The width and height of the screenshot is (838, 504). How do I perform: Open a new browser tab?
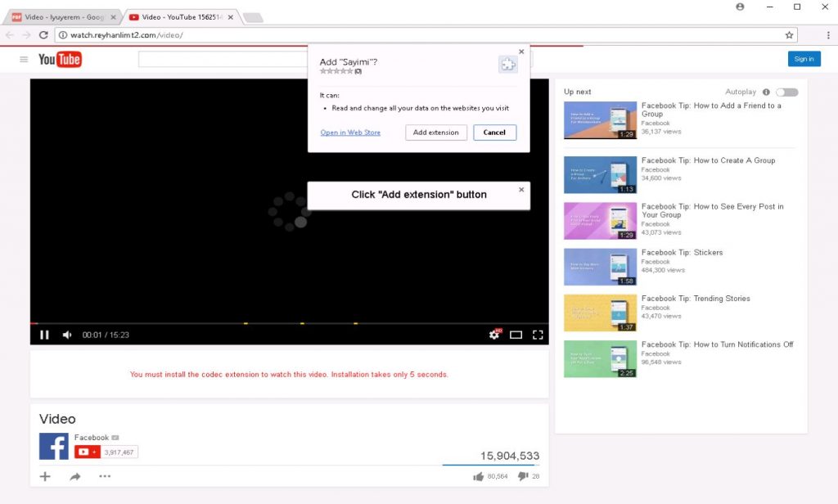[253, 18]
